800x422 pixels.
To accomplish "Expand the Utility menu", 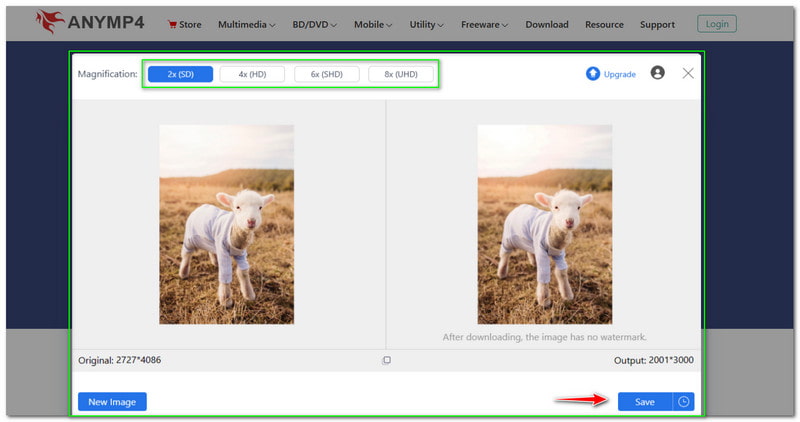I will tap(431, 24).
